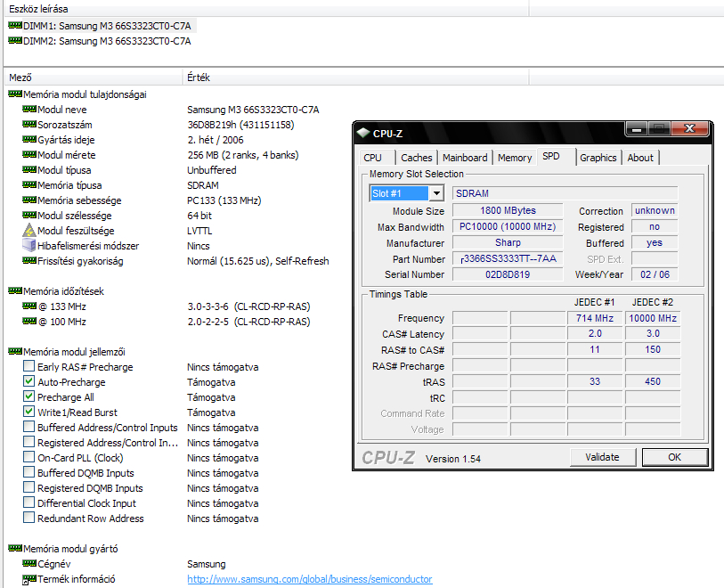Screen dimensions: 724x588
Task: Click the CPU-Z title bar logo icon
Action: point(364,133)
